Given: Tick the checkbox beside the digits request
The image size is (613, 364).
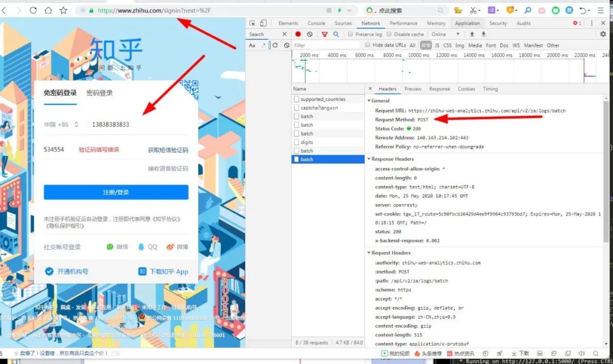Looking at the screenshot, I should coord(296,142).
